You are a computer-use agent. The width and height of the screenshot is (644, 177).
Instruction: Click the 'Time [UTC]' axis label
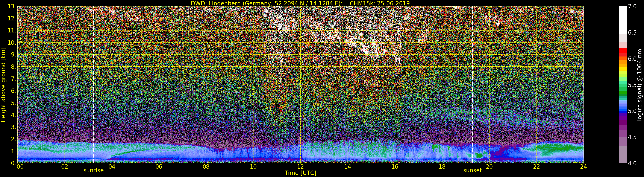tap(300, 173)
